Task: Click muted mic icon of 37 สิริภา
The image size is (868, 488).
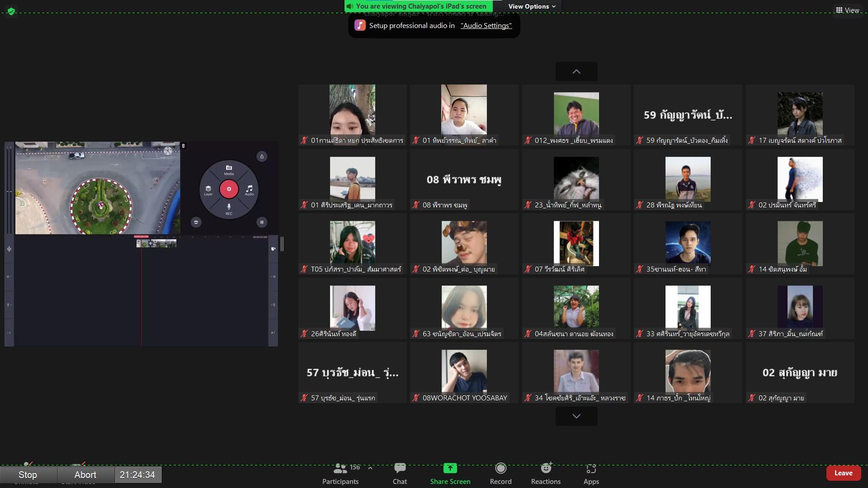Action: [751, 334]
